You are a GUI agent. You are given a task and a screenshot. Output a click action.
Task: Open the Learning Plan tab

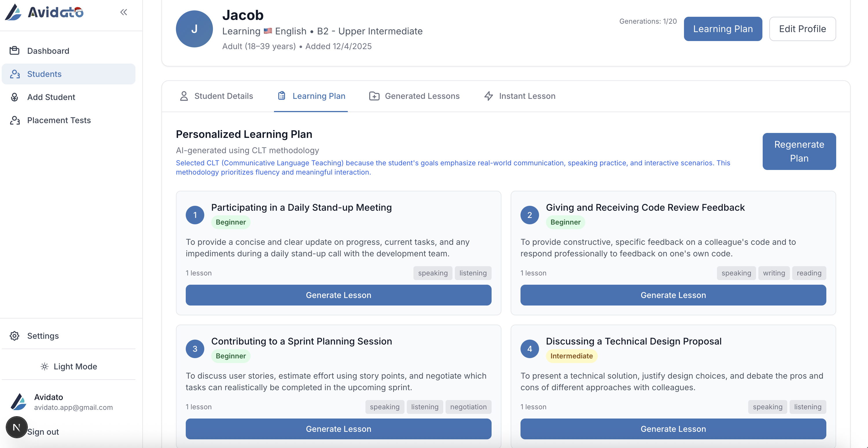(x=311, y=96)
